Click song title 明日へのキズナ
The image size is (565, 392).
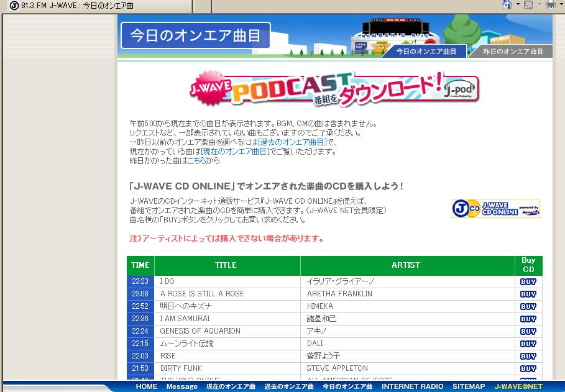pos(186,306)
